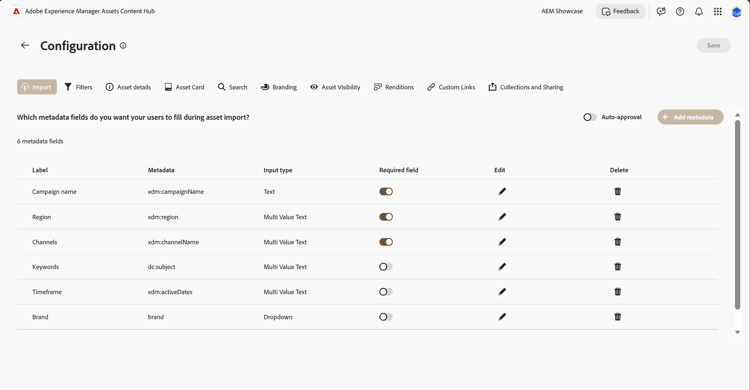Click the Dropdown input type cell
750x390 pixels.
click(278, 317)
